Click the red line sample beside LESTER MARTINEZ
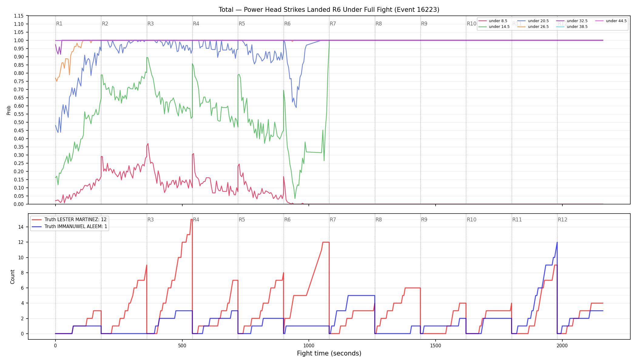Screen dimensions: 637x364 click(37, 220)
